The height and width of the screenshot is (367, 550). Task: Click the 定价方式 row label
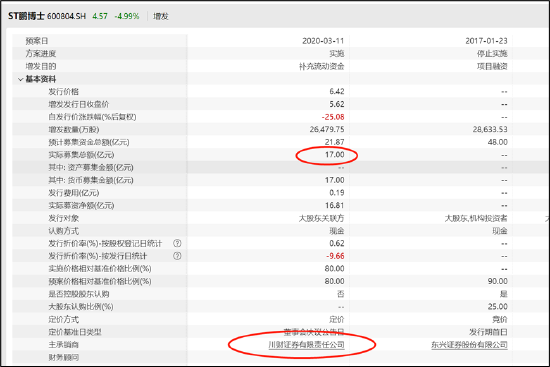[63, 319]
